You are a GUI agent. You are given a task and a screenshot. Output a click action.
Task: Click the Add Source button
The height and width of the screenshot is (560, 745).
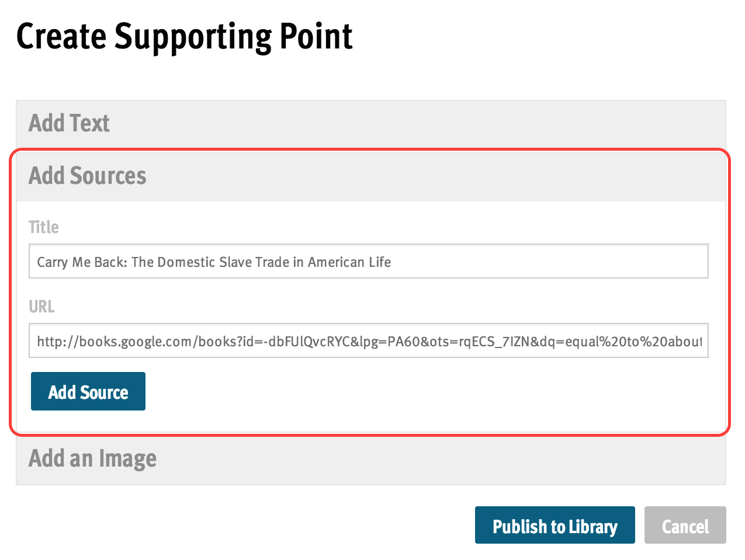(88, 391)
